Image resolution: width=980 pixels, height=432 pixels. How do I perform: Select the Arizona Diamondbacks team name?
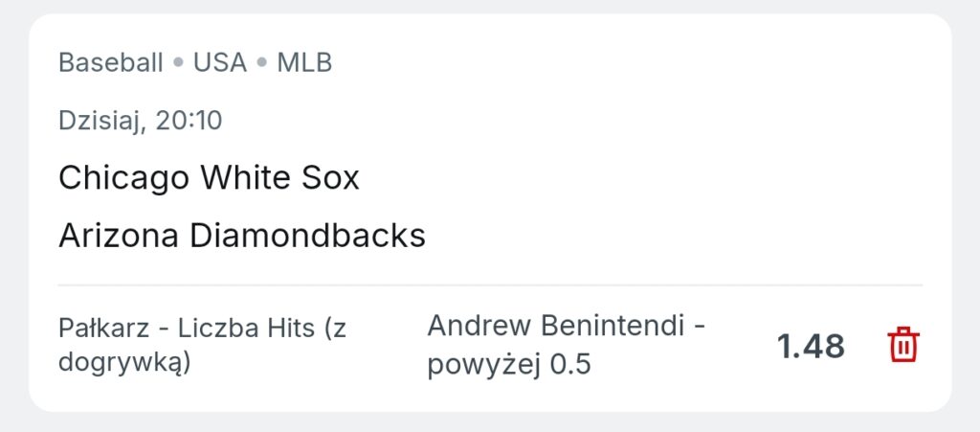[x=242, y=237]
